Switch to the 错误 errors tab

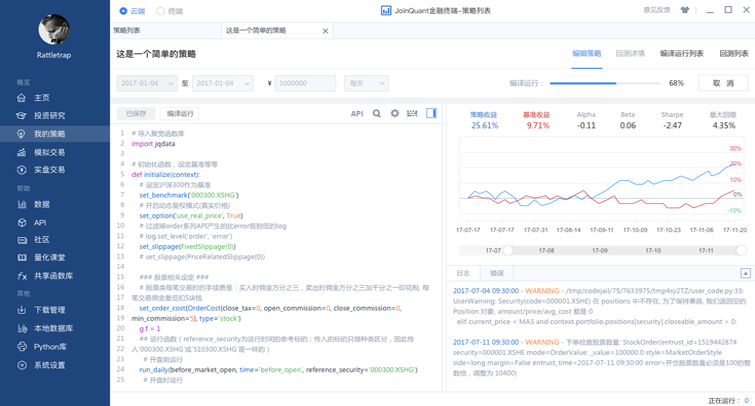point(497,273)
